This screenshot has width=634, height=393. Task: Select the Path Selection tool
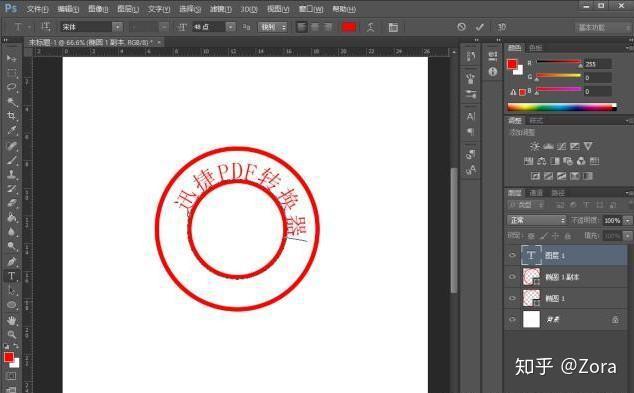tap(11, 290)
